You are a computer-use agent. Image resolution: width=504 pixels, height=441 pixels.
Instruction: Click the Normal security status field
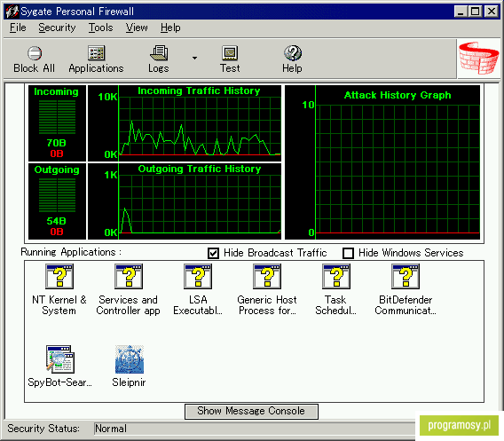pos(255,429)
